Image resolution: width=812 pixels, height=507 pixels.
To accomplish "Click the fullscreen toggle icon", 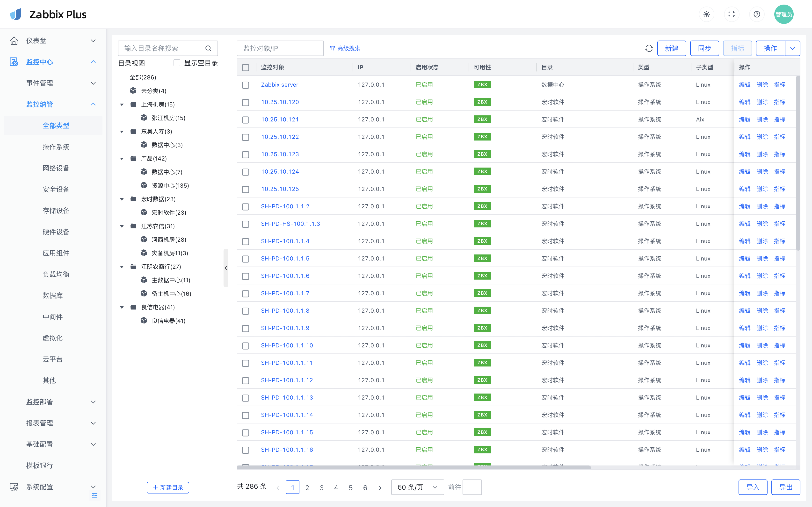I will (x=732, y=14).
